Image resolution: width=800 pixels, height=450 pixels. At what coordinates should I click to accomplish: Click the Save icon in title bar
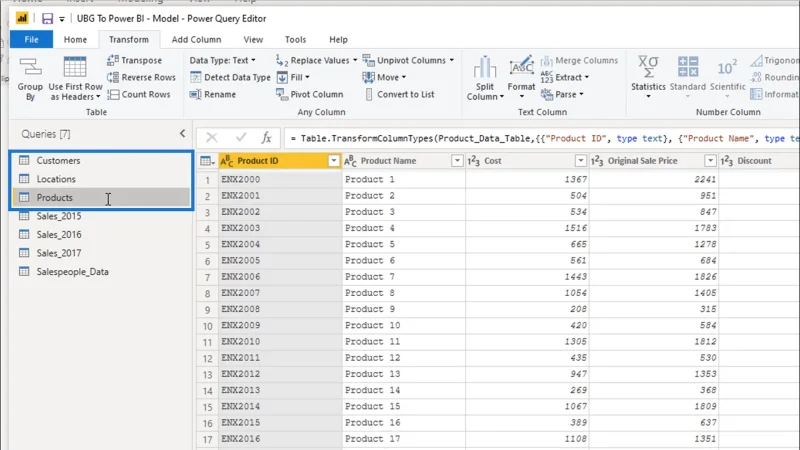coord(47,19)
